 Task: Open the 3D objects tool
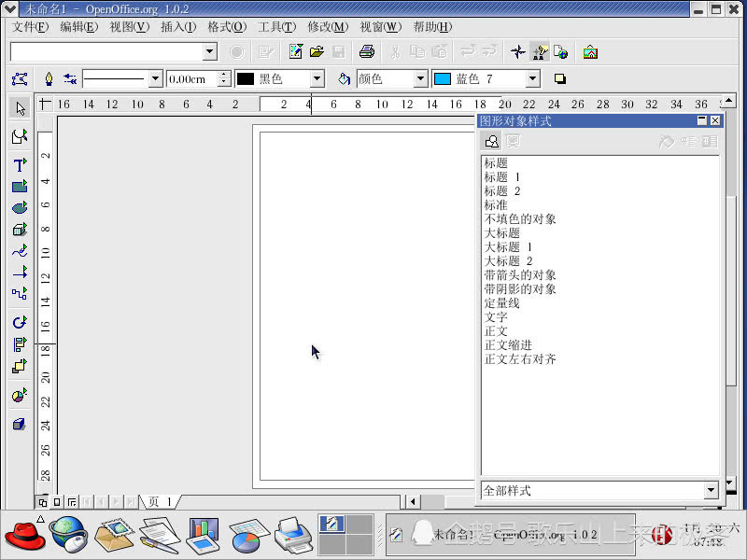[20, 230]
